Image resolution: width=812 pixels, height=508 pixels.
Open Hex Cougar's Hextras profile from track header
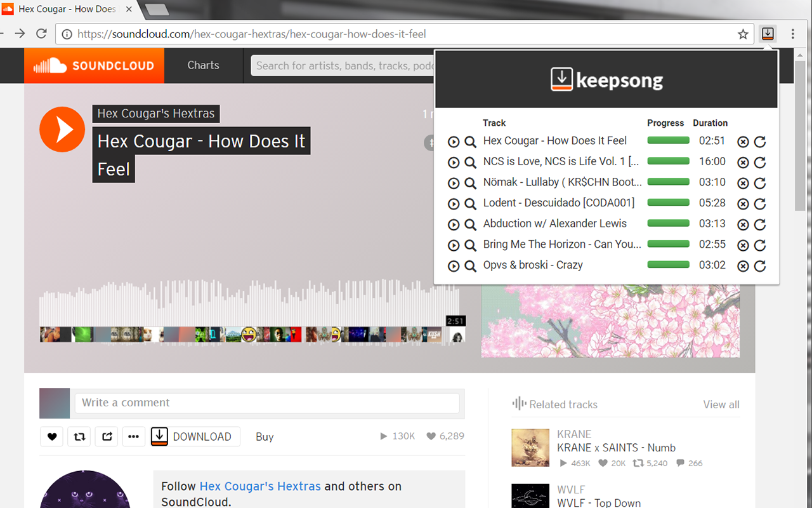[156, 114]
